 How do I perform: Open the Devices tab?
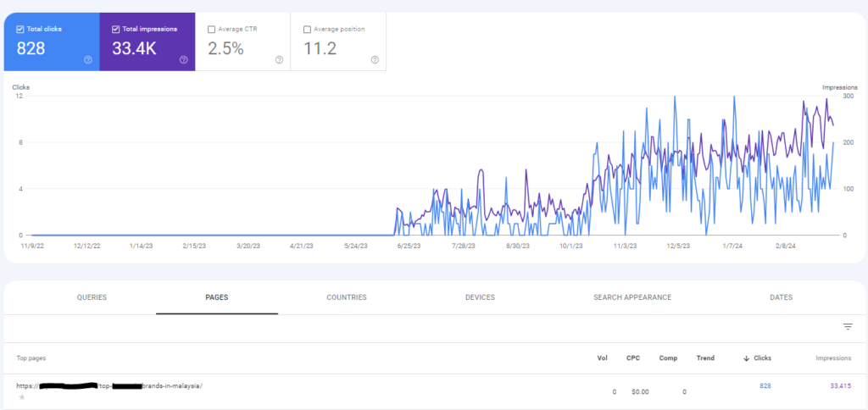pyautogui.click(x=480, y=297)
